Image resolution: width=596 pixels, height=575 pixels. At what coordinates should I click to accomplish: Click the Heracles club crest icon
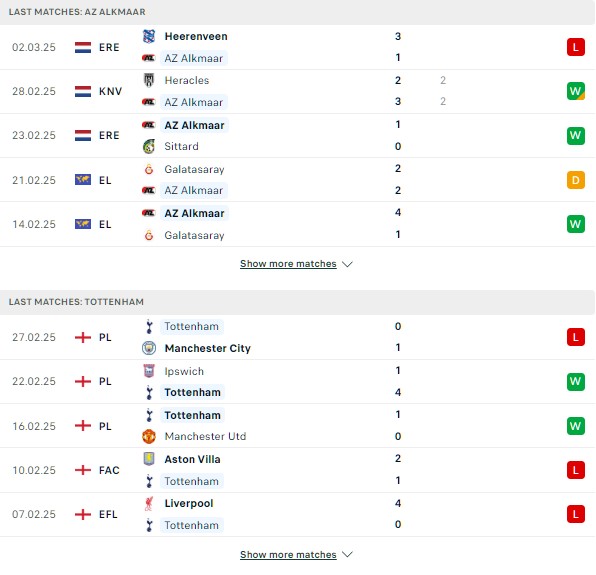[149, 80]
